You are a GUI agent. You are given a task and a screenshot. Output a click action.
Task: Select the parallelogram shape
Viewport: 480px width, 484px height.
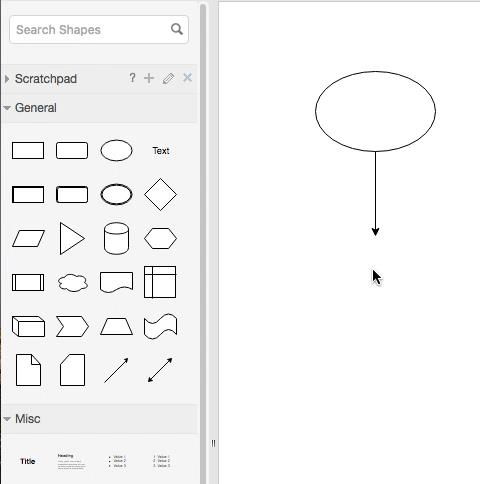pyautogui.click(x=28, y=238)
